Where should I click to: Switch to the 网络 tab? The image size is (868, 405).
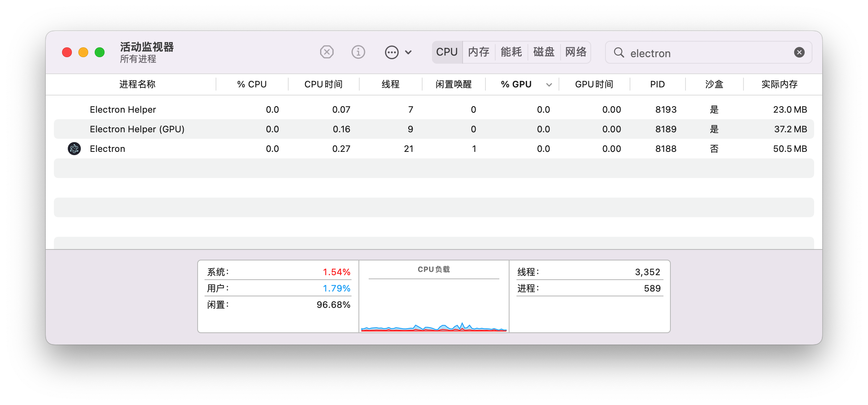click(x=576, y=52)
